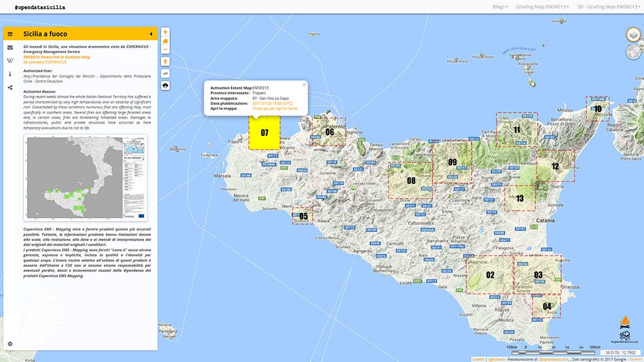Click the #opendatasicilia brand title
The height and width of the screenshot is (362, 644).
coord(40,7)
